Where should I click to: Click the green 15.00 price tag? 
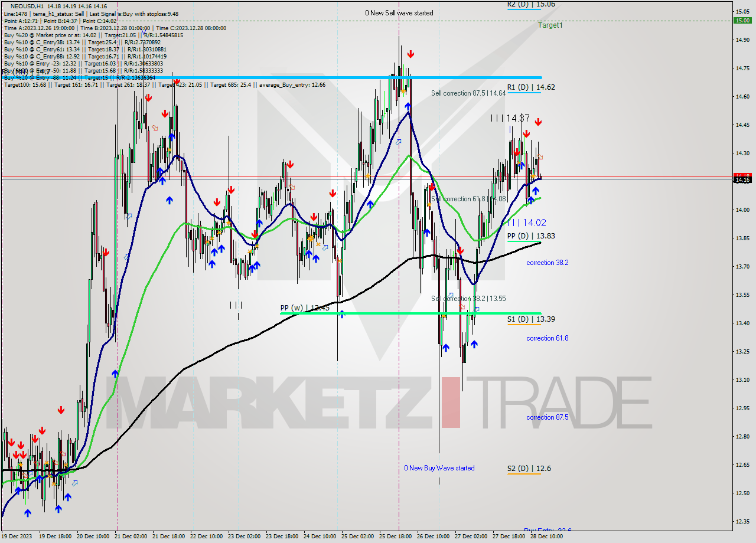[742, 21]
